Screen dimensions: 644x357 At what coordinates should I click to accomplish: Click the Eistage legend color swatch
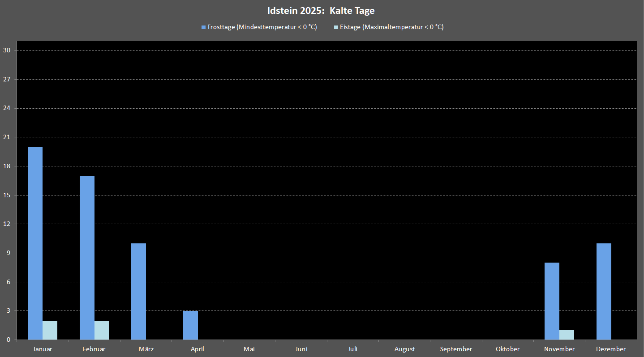click(336, 27)
